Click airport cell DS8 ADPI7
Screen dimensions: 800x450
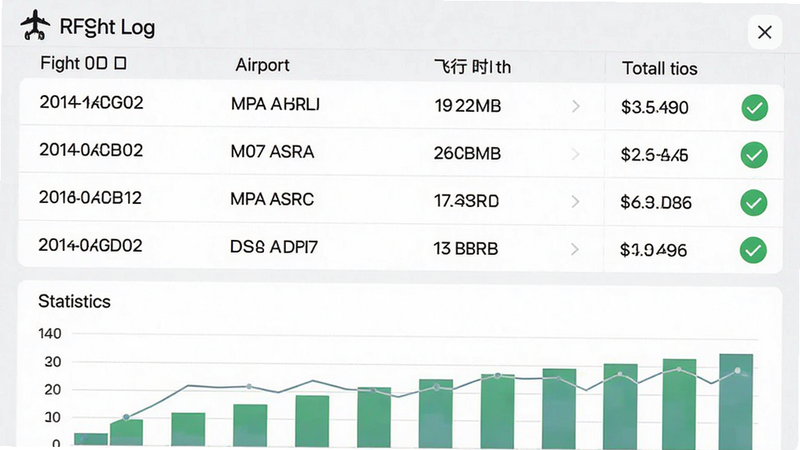click(274, 247)
